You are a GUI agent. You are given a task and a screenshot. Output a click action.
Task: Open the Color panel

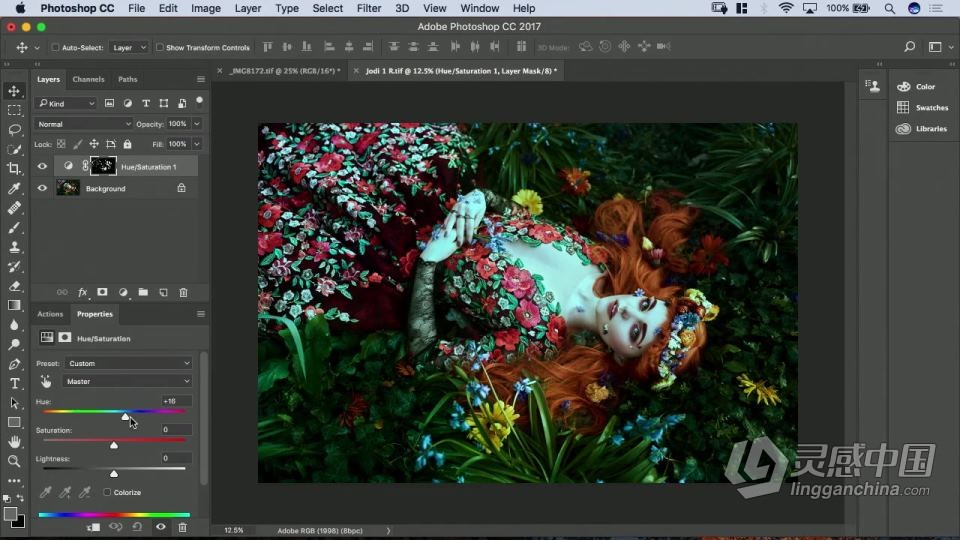coord(917,86)
